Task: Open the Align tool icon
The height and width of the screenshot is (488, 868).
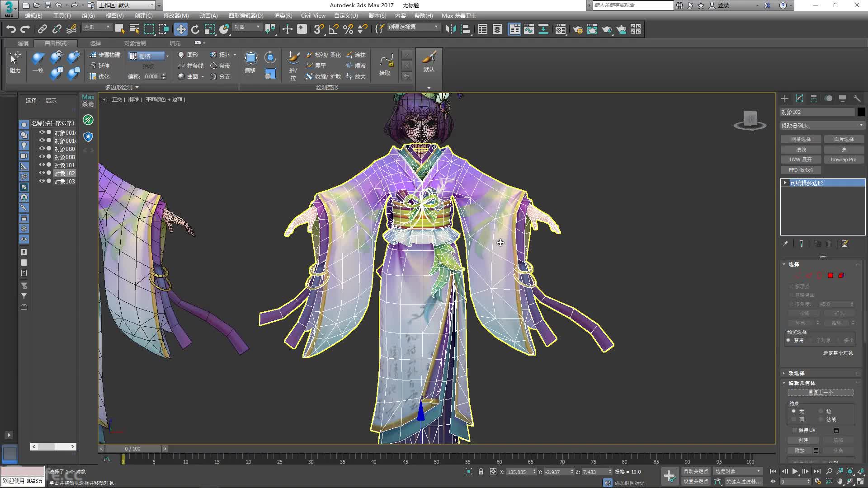Action: (x=465, y=29)
